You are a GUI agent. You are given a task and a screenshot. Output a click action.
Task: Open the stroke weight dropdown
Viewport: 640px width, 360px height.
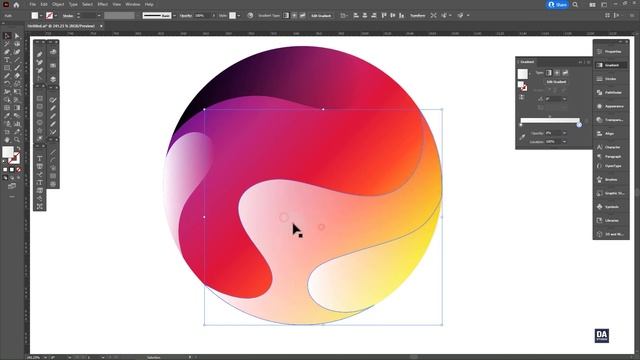click(99, 16)
